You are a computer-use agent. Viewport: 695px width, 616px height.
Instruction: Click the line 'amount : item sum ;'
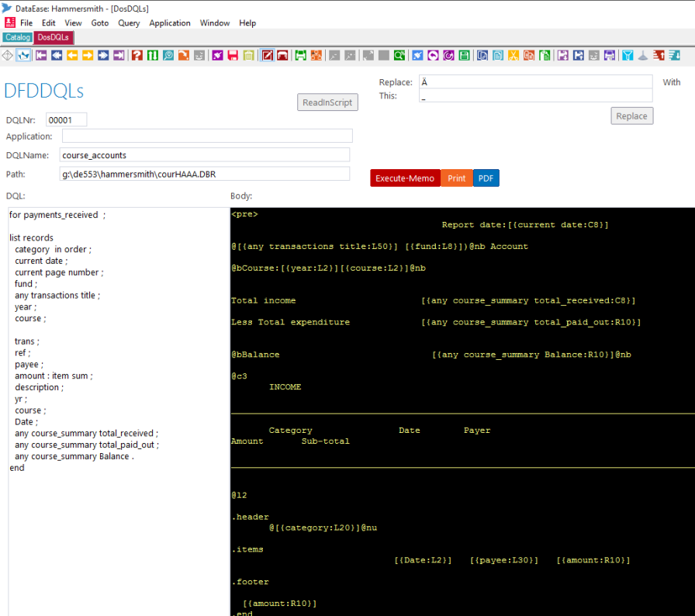click(54, 375)
